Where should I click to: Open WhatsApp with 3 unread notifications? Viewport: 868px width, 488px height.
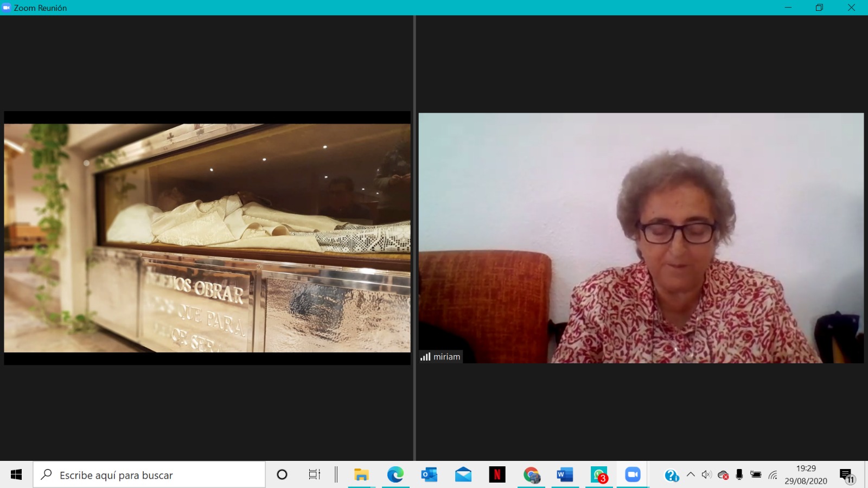coord(599,475)
